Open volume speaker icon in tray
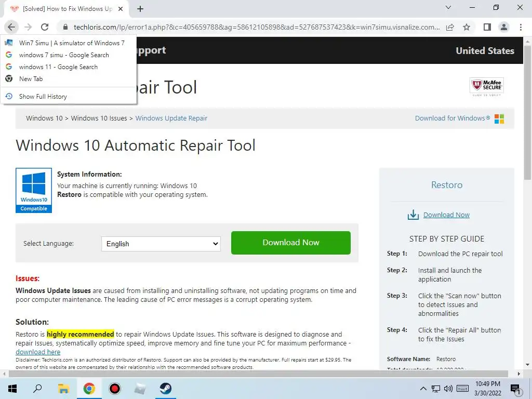This screenshot has width=532, height=399. point(448,389)
